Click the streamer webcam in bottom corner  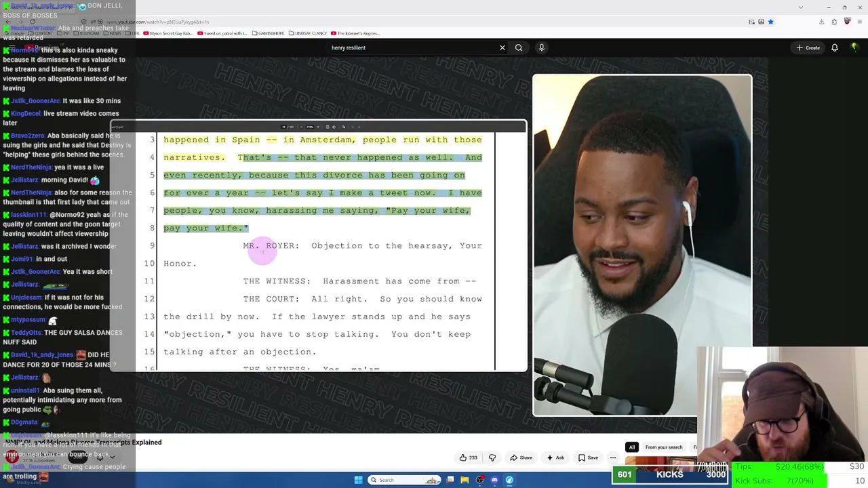pos(782,405)
